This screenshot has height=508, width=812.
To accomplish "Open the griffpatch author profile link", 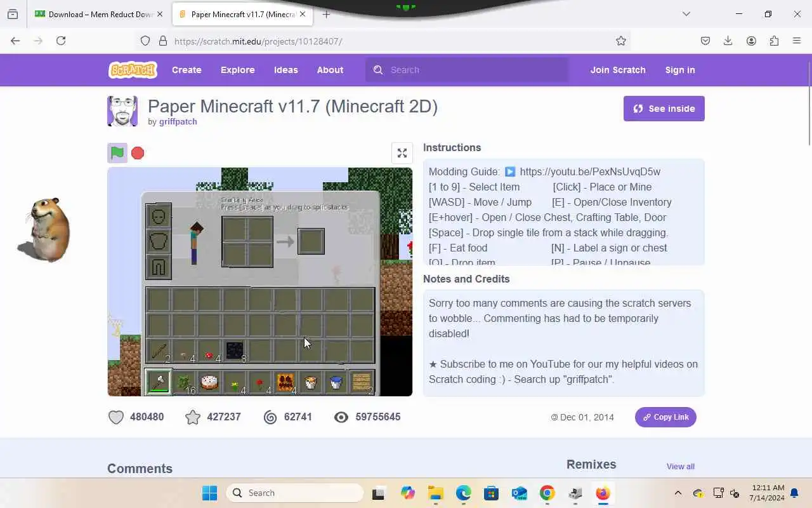I will [178, 122].
